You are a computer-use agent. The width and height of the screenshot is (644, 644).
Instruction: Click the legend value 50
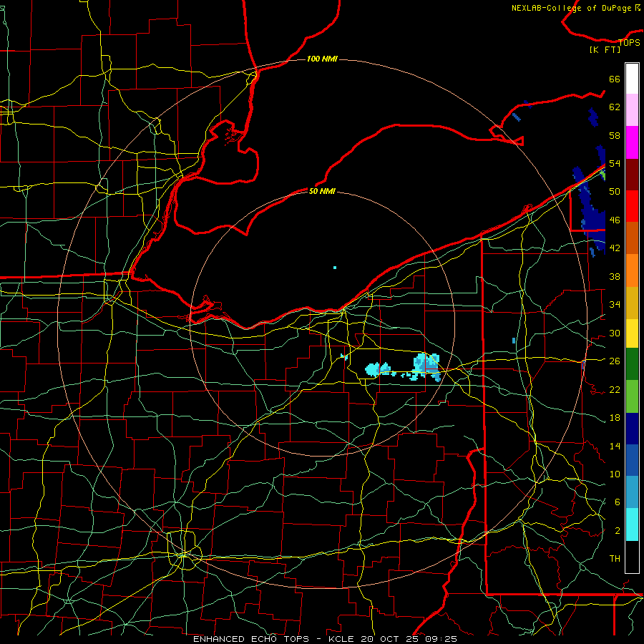pos(615,192)
